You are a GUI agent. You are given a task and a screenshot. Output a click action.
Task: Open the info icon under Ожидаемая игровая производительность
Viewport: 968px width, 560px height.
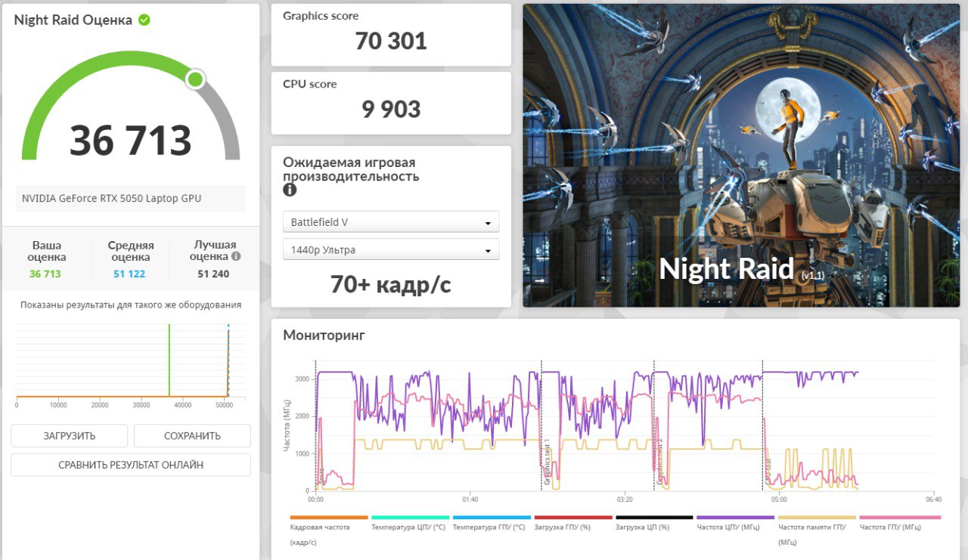click(x=290, y=190)
